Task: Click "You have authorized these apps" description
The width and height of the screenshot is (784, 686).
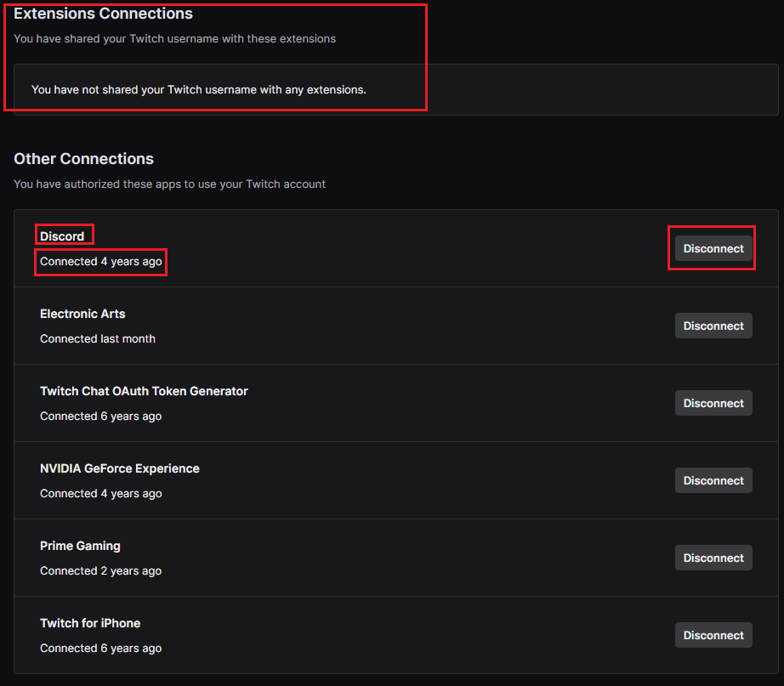Action: [169, 184]
